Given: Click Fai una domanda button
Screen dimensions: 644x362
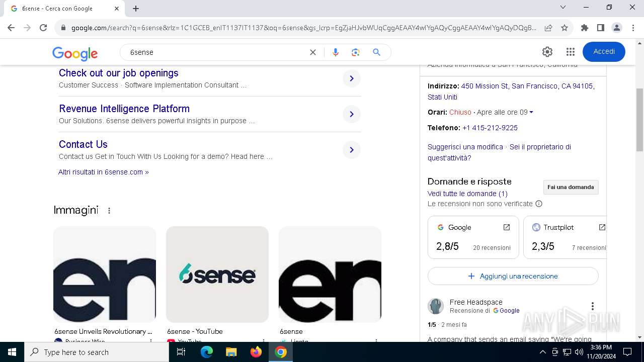Looking at the screenshot, I should (x=571, y=187).
